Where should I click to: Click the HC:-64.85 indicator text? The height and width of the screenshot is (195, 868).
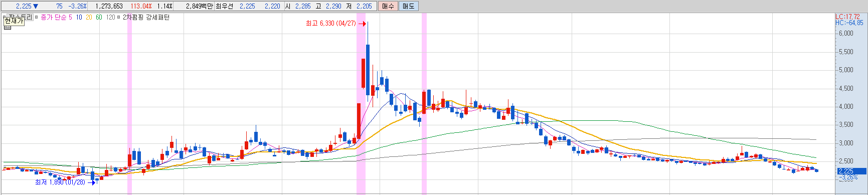849,23
